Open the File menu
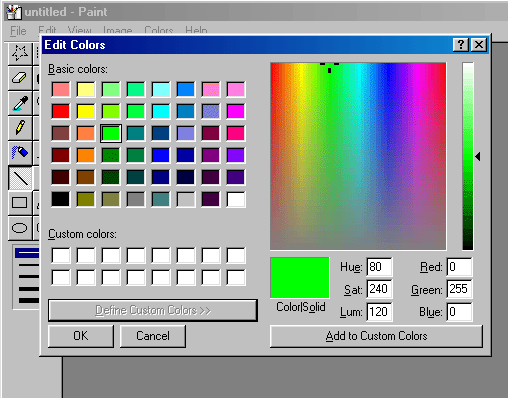Image resolution: width=508 pixels, height=398 pixels. tap(18, 31)
